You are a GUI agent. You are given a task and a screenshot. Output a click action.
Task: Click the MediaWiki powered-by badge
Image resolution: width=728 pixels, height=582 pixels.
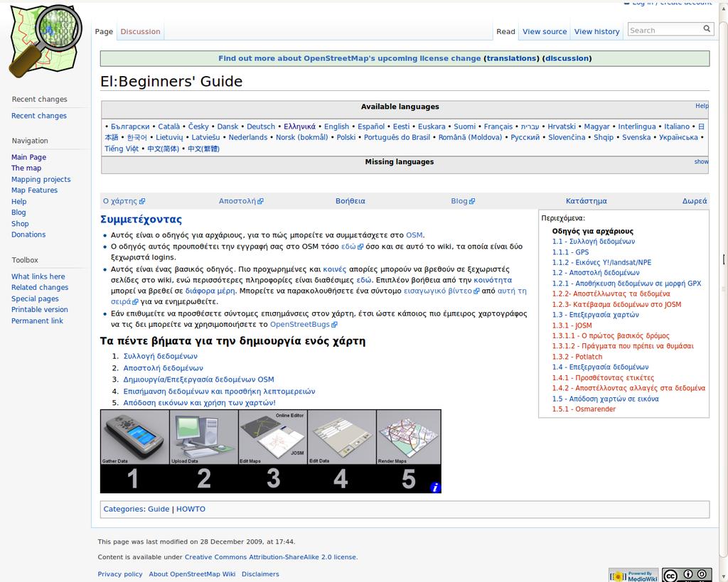coord(633,576)
